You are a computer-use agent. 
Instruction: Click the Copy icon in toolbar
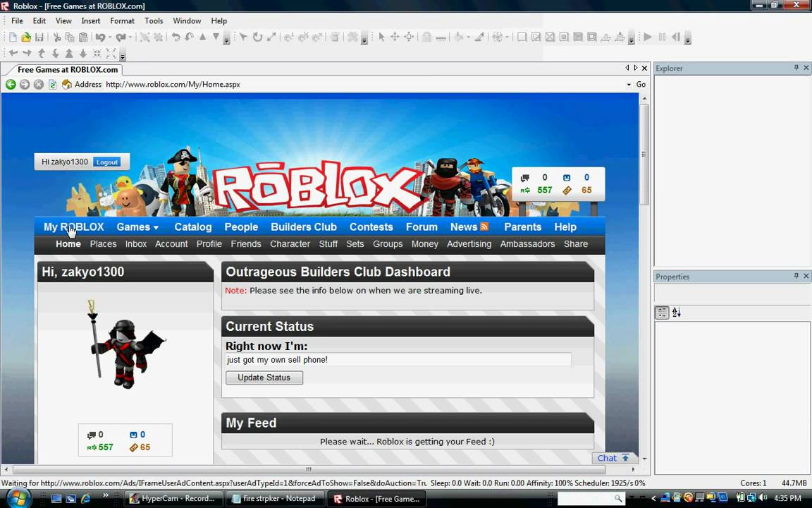69,37
